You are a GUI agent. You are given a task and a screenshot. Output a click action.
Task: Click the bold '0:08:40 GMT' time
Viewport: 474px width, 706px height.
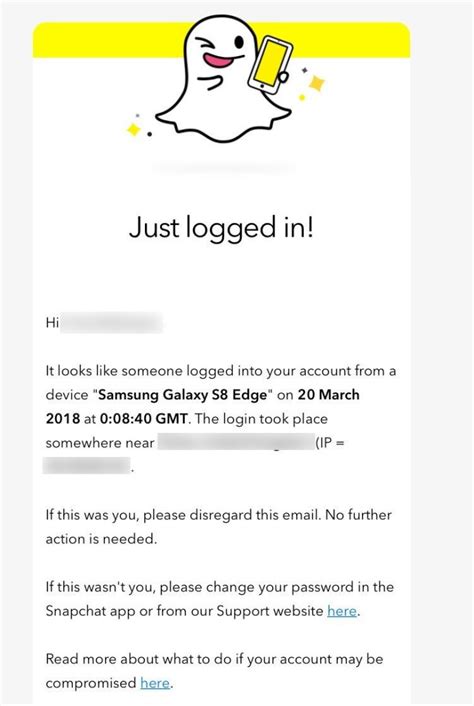(x=144, y=419)
